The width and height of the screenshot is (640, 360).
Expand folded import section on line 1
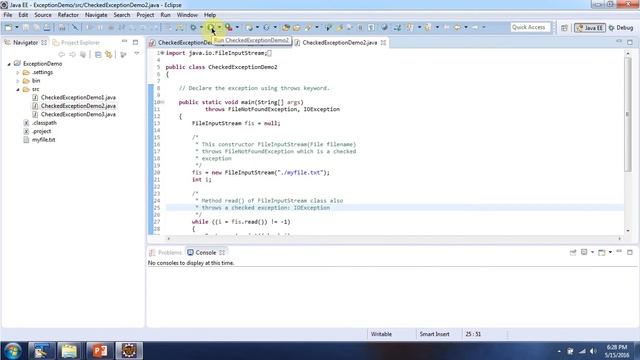tap(162, 53)
